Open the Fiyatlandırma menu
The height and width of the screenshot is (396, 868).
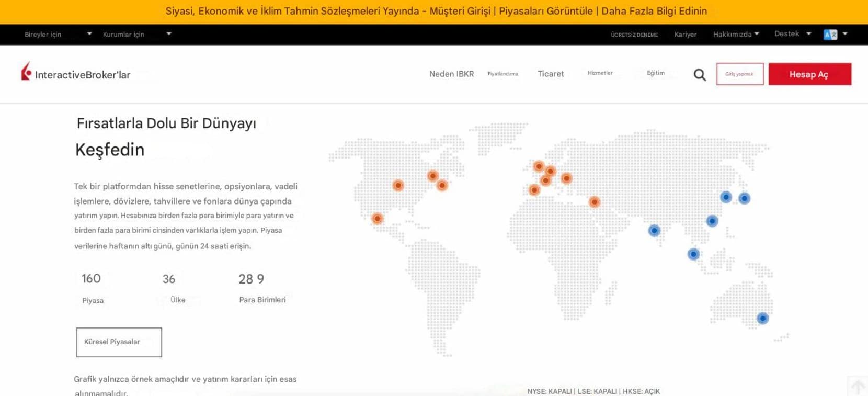coord(503,74)
